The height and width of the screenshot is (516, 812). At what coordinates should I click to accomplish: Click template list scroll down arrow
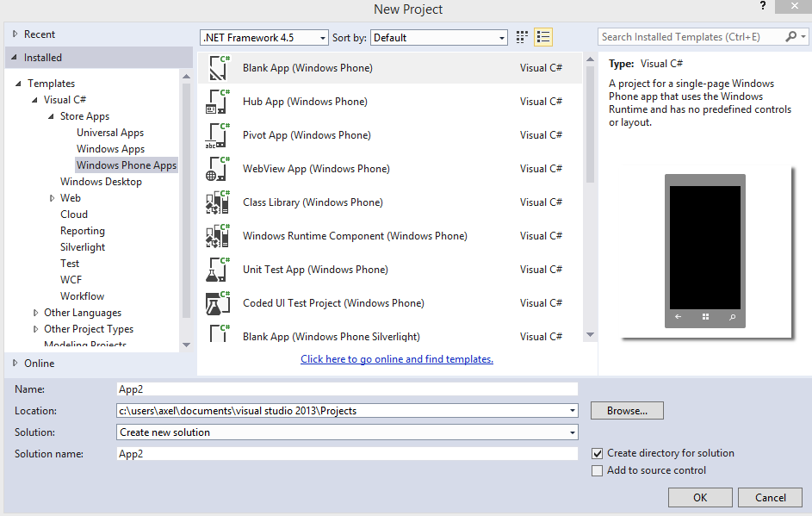590,335
